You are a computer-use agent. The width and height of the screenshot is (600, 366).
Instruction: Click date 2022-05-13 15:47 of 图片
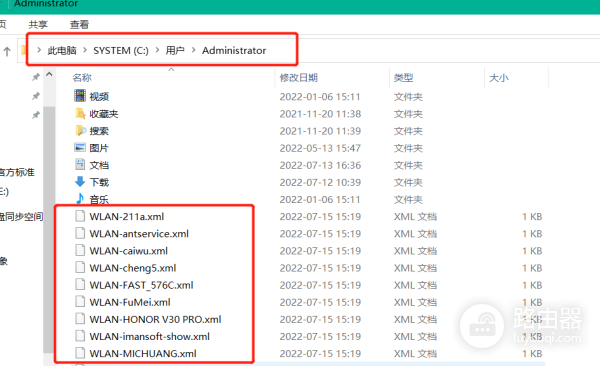coord(320,148)
